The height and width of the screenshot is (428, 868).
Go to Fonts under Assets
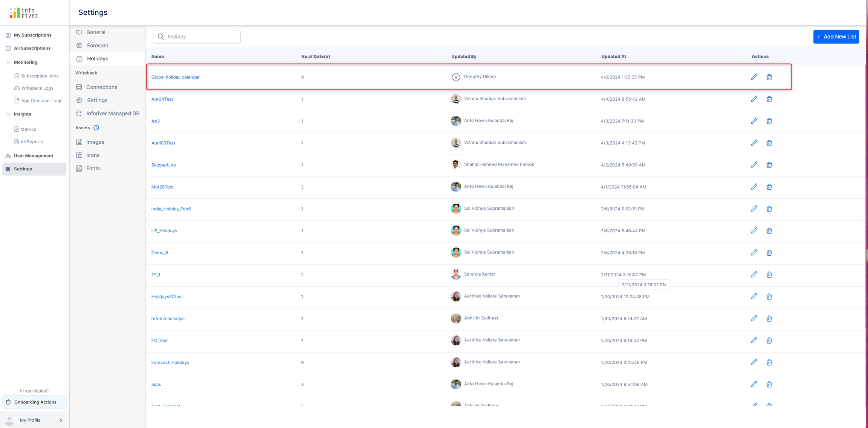(x=93, y=169)
